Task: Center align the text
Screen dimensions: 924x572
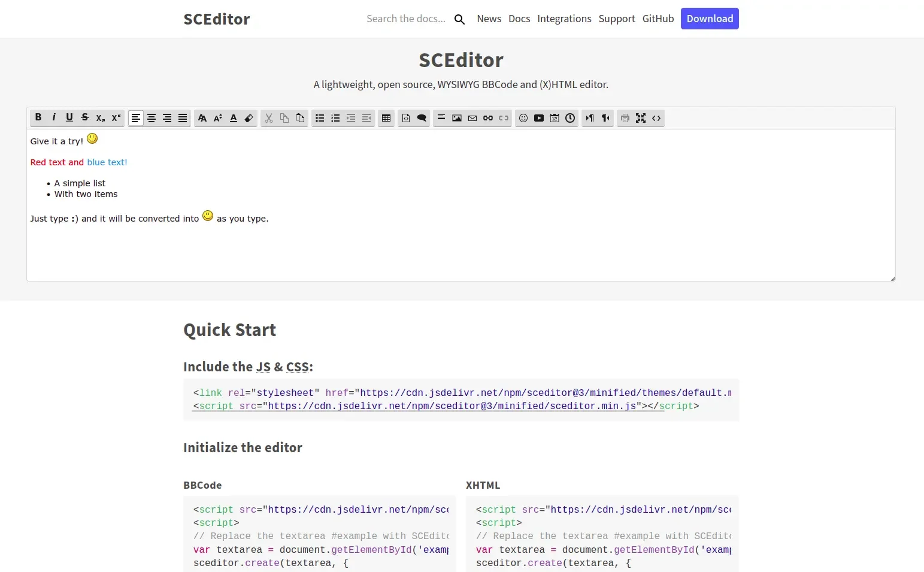Action: pyautogui.click(x=152, y=118)
